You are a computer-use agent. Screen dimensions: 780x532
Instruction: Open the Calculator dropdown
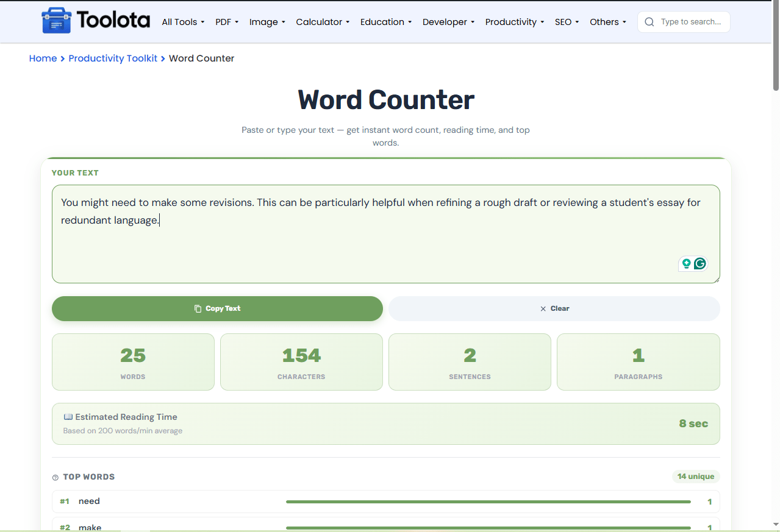tap(323, 22)
